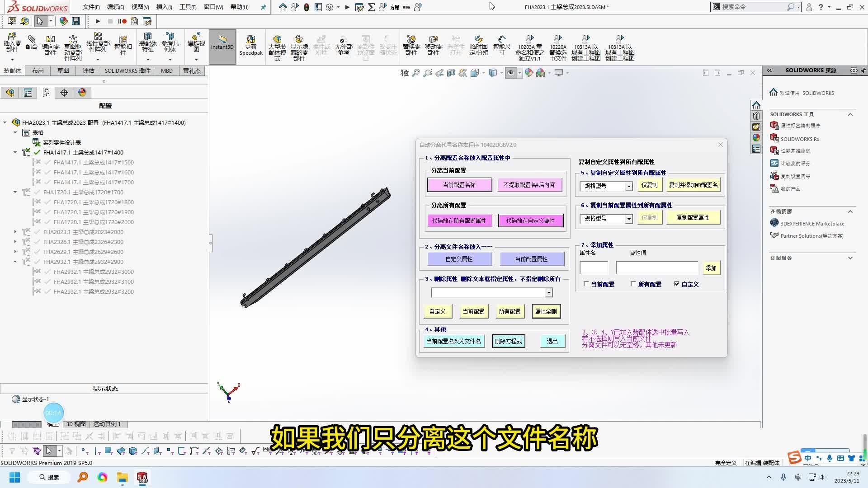Open the FeatureManager design tree tab icon

point(10,93)
